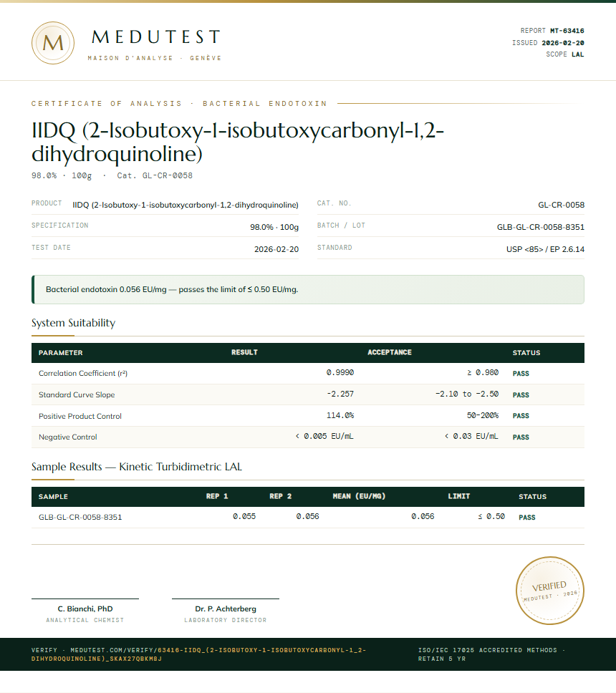
Task: Click PASS status in Correlation Coefficient row
Action: [x=521, y=374]
